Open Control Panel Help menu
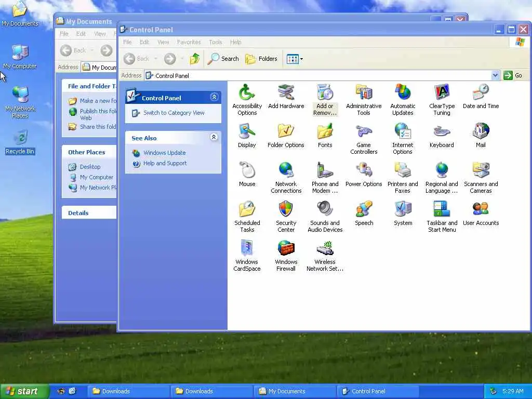 tap(235, 42)
